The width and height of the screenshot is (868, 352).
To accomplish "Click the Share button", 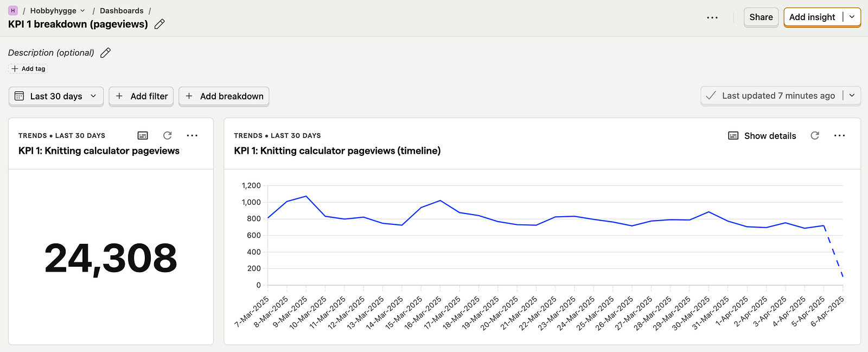I will [761, 17].
